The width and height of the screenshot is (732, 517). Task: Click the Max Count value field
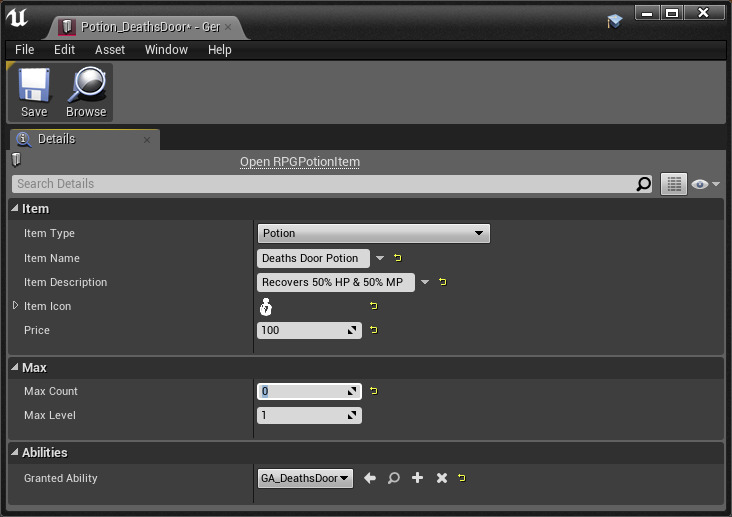309,391
